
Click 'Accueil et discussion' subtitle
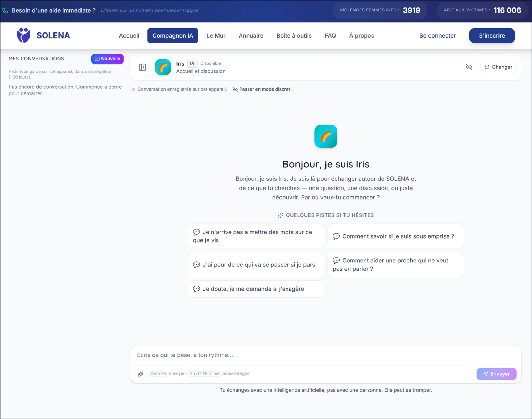pyautogui.click(x=201, y=71)
